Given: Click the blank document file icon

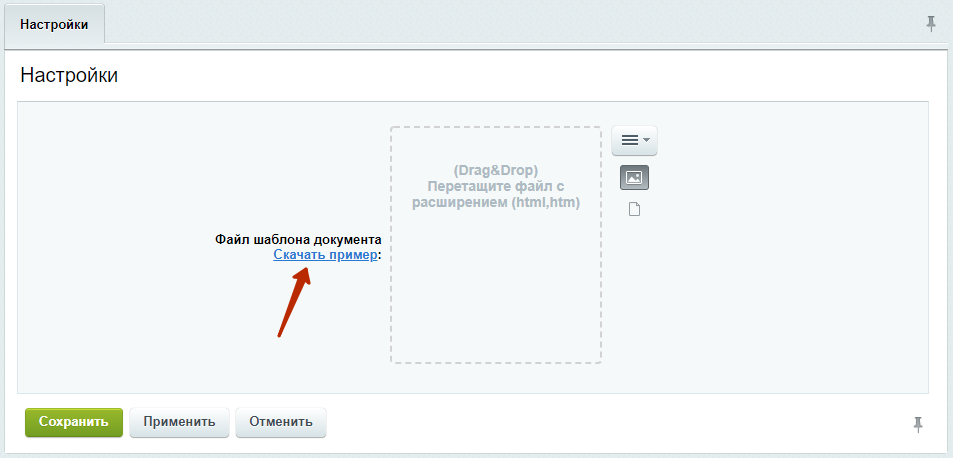Looking at the screenshot, I should pyautogui.click(x=634, y=210).
